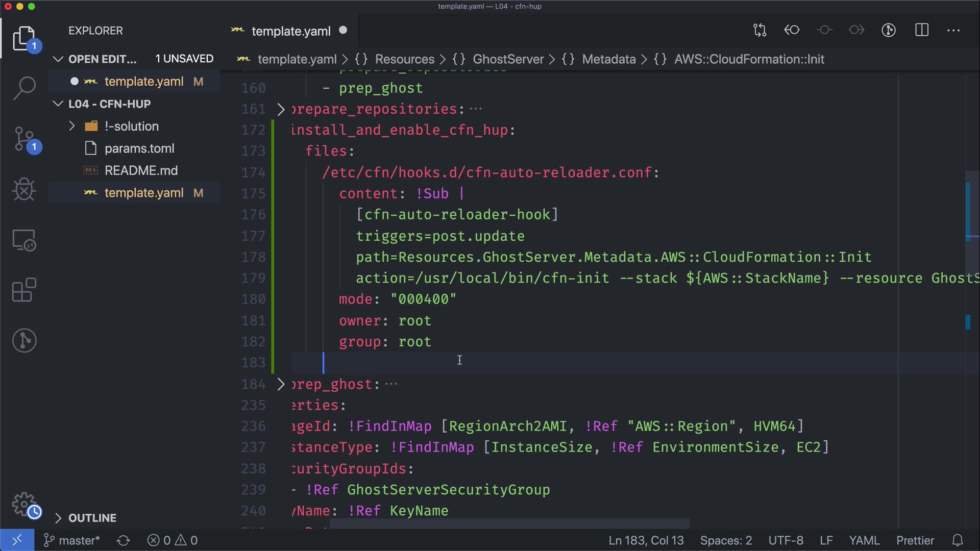Open the Search view in activity bar
The height and width of the screenshot is (551, 980).
click(x=24, y=88)
